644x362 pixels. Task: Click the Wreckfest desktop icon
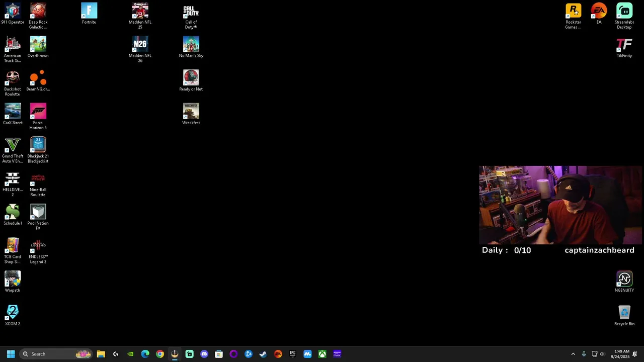point(191,114)
